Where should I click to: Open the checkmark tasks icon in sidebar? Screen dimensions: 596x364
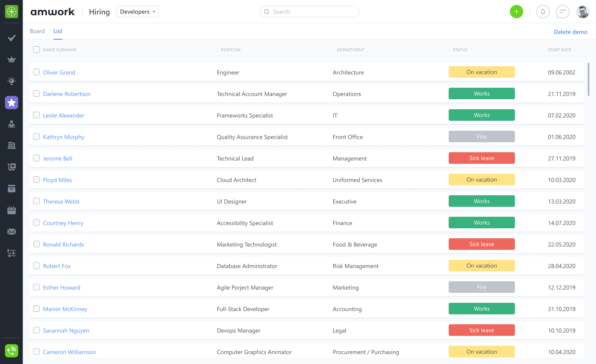coord(11,38)
